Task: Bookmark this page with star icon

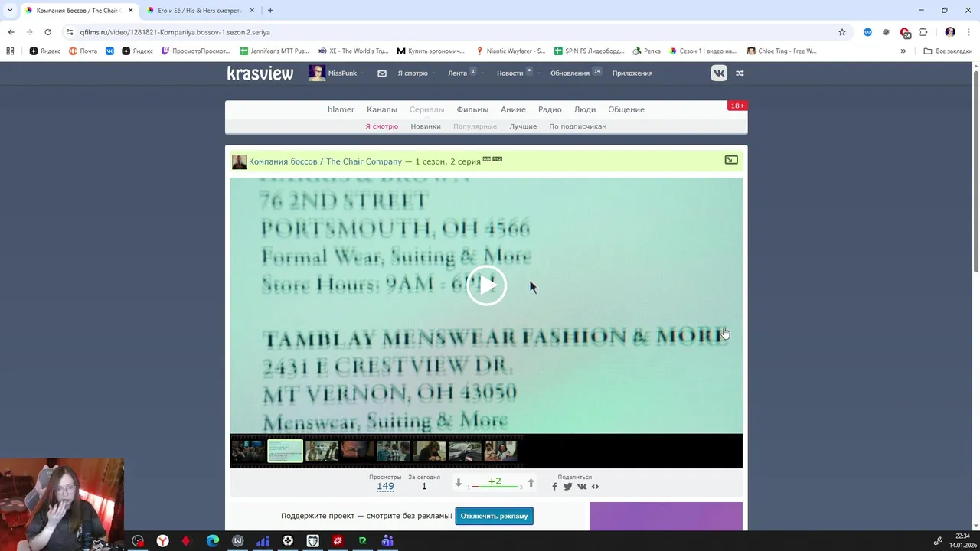Action: click(x=842, y=32)
